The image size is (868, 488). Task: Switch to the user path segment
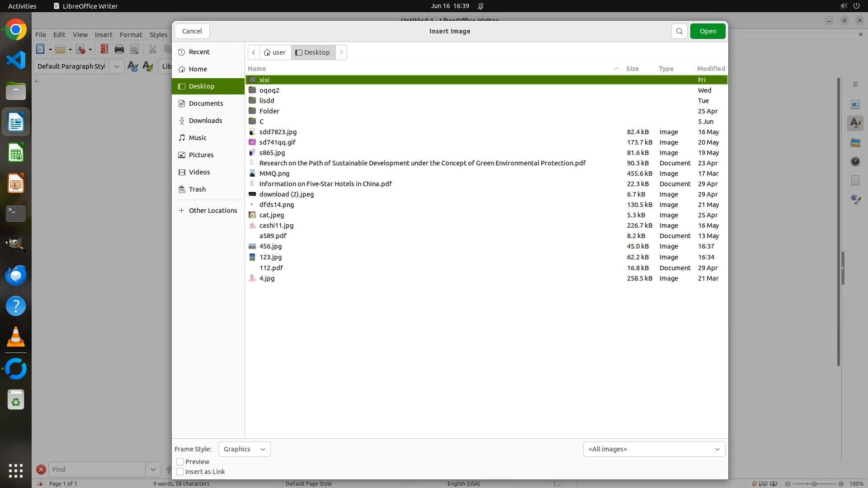275,52
